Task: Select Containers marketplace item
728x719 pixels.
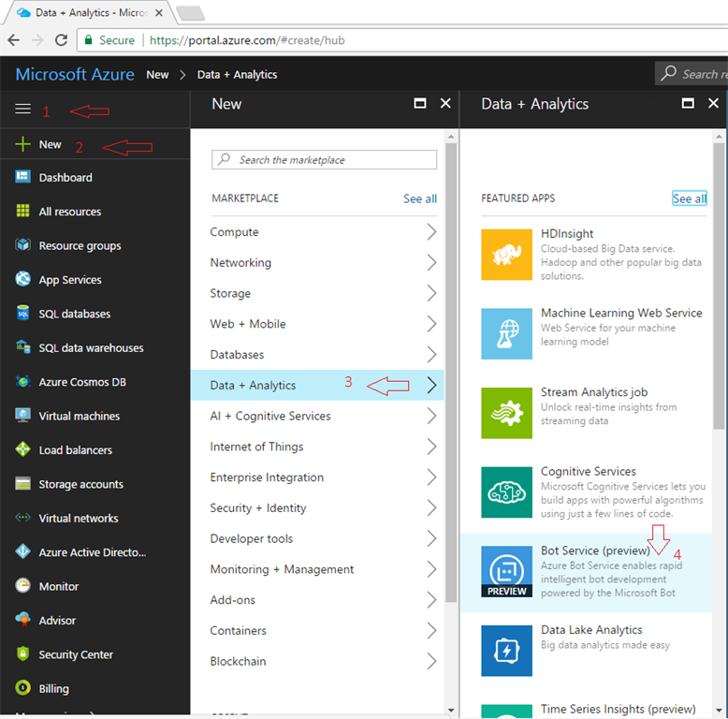Action: (x=317, y=630)
